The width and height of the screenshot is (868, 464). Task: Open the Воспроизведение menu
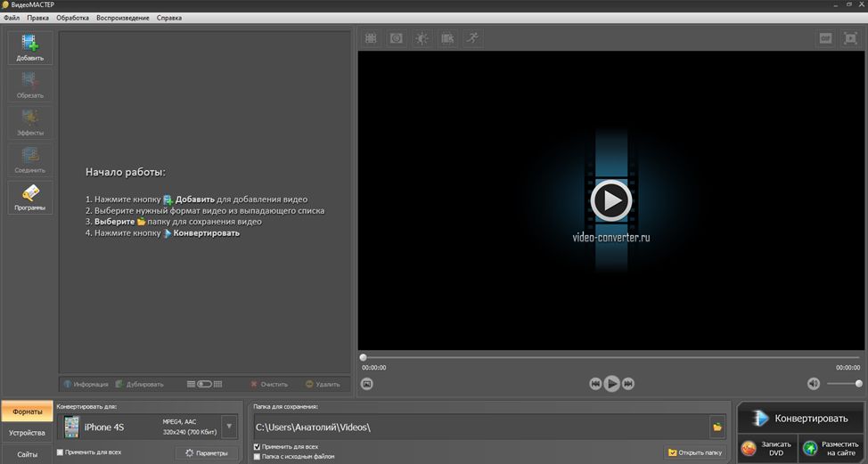(x=124, y=18)
